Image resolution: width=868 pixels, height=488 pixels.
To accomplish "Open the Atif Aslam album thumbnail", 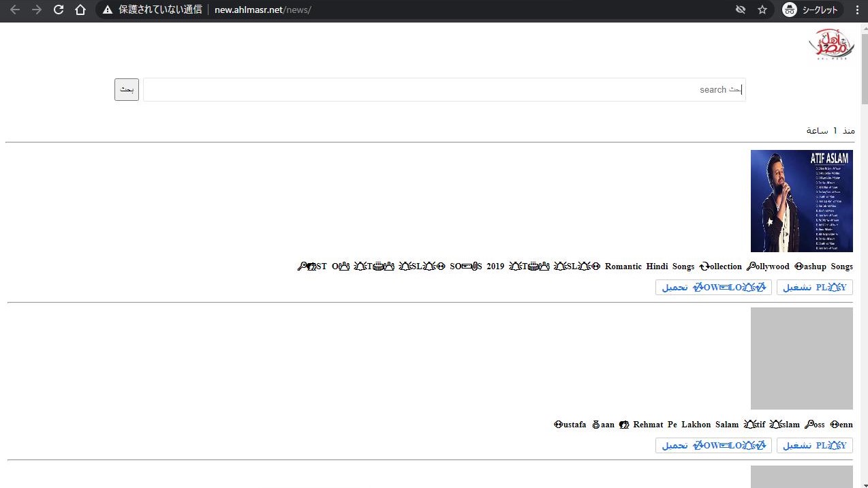I will 802,201.
